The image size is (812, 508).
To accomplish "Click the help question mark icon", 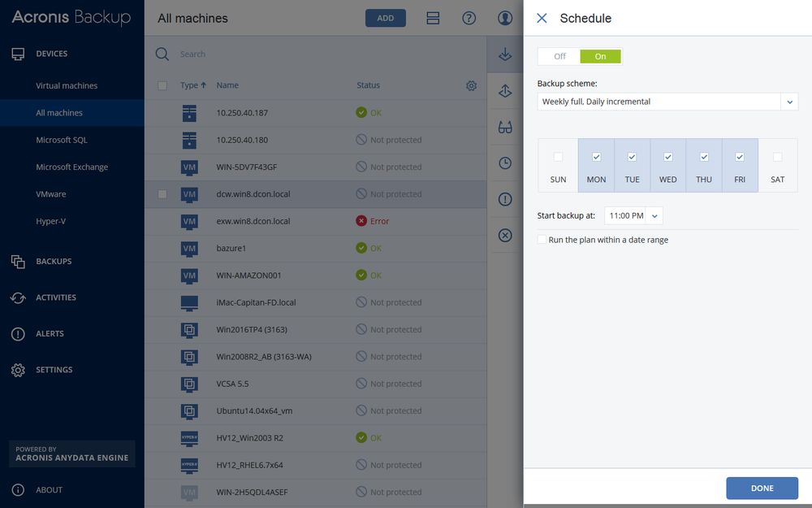I will coord(469,18).
